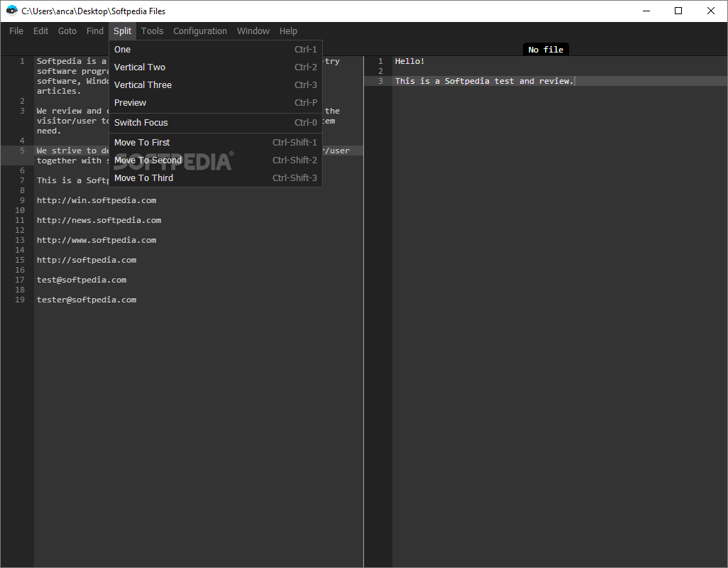Click 'This is a Softpedia test and review.' line

tap(485, 81)
